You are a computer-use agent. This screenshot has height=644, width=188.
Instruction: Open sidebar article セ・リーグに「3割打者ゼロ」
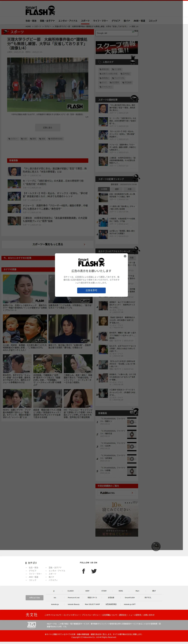[x=117, y=122]
